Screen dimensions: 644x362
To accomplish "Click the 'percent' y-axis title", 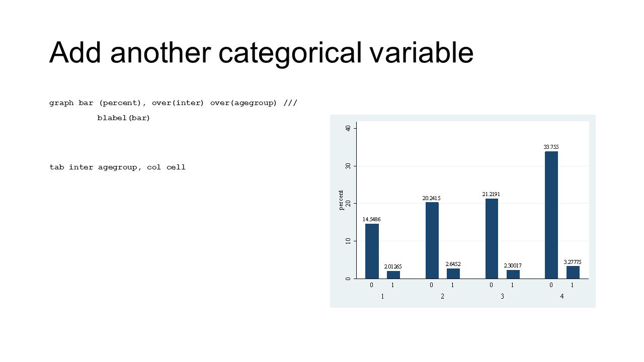I will [341, 200].
